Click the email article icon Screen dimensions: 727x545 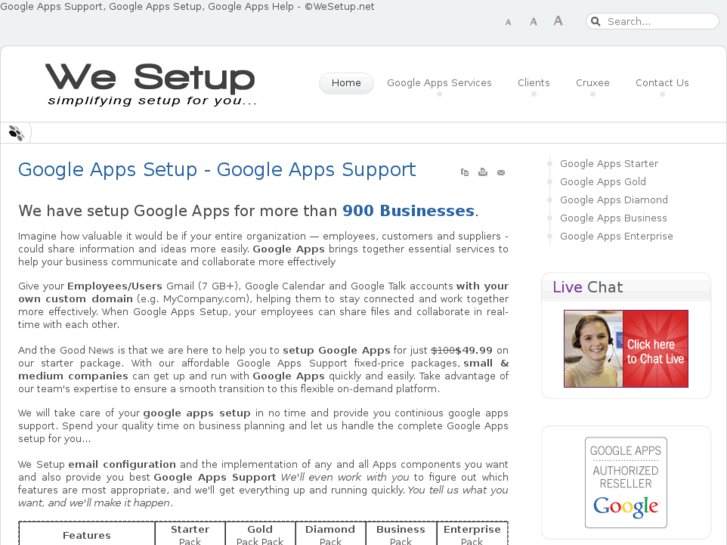(x=501, y=172)
